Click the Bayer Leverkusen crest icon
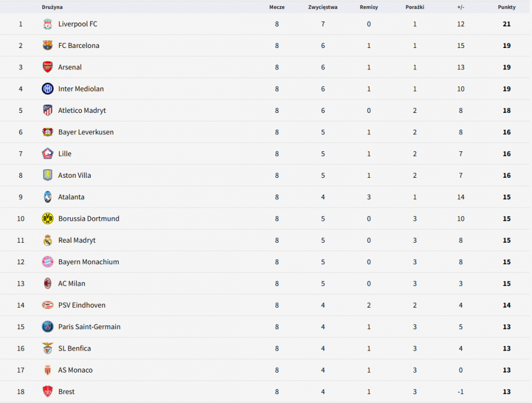The image size is (532, 403). click(48, 132)
